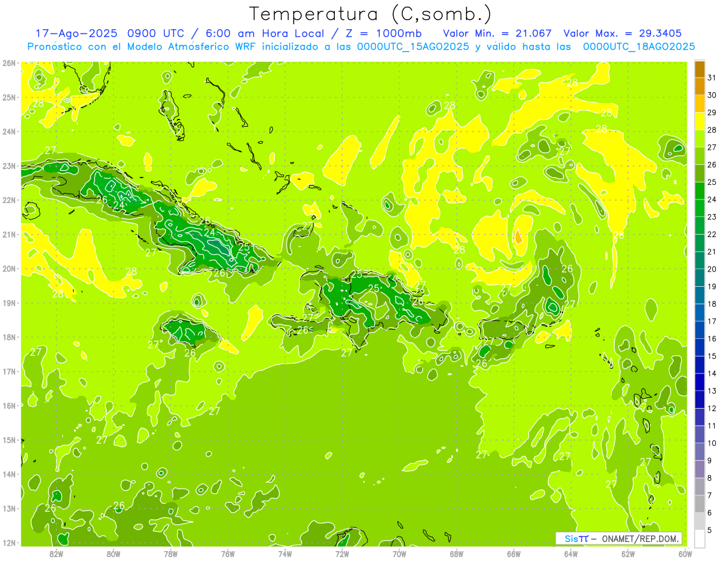
Task: Click the "24N" latitude axis label
Action: coord(9,132)
